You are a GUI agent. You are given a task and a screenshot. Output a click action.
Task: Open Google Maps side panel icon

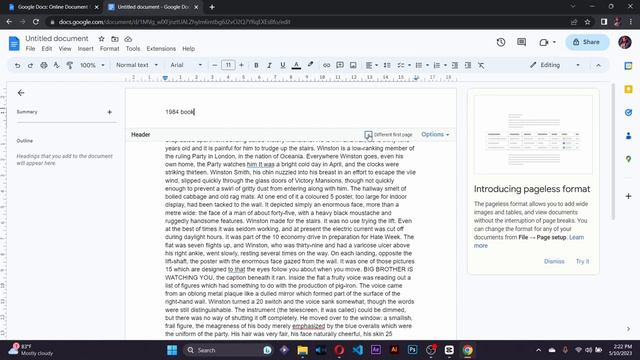click(628, 159)
